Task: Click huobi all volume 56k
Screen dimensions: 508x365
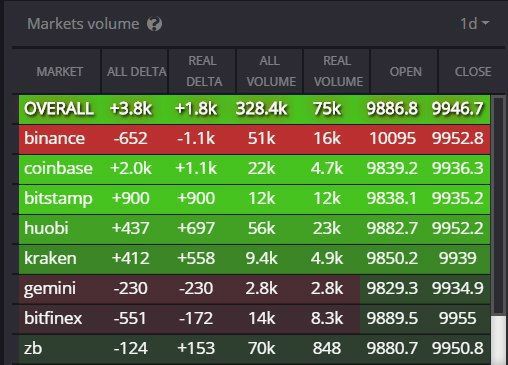Action: tap(262, 228)
